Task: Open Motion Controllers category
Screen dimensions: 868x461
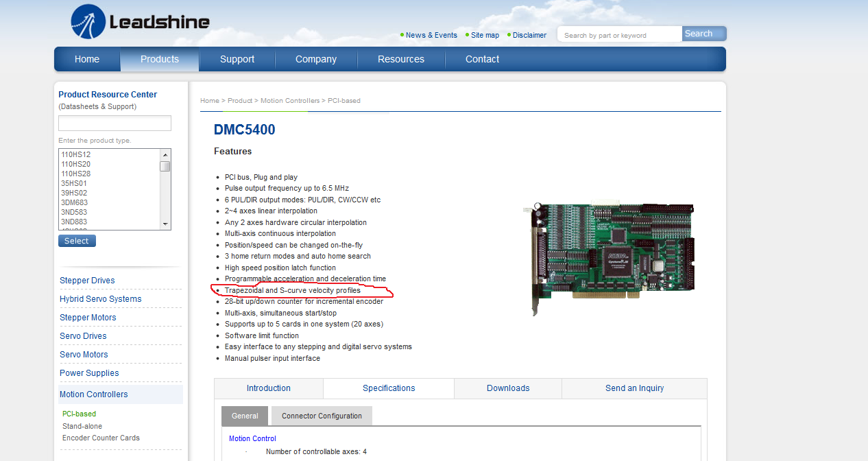Action: coord(94,394)
